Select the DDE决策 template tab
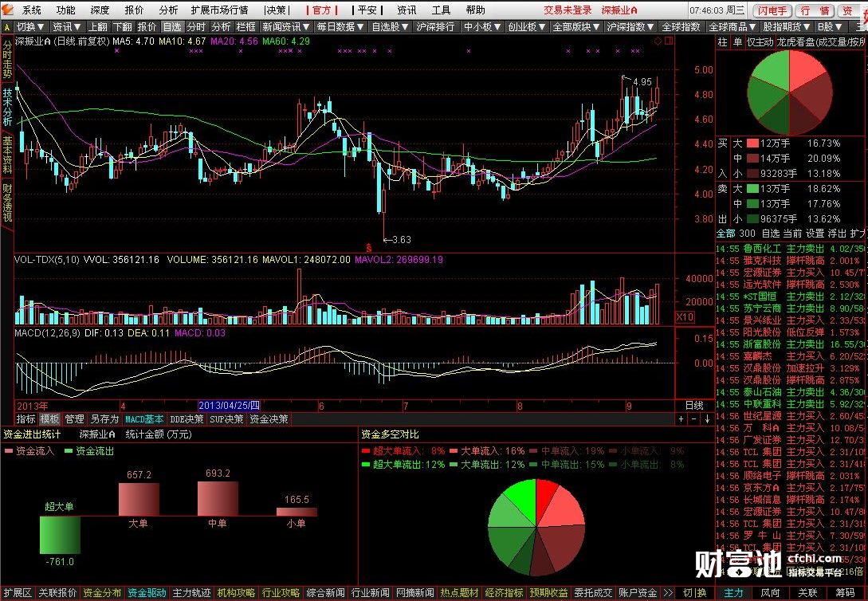 187,419
